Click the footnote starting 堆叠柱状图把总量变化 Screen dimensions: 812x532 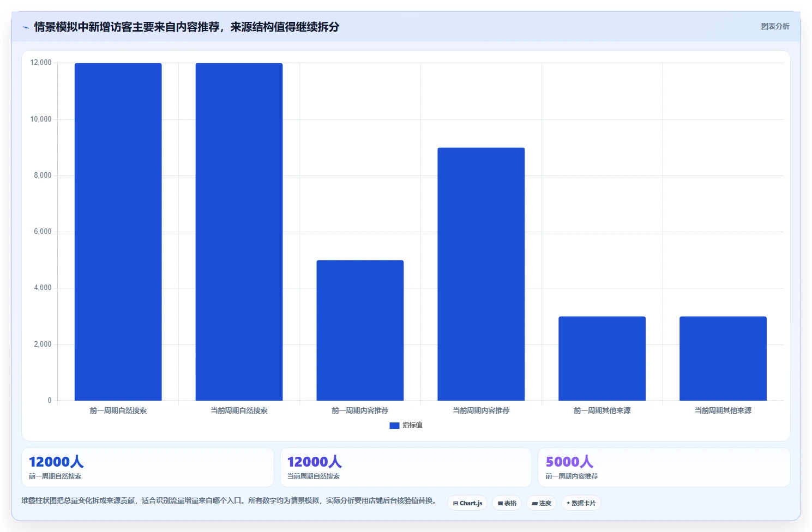point(228,500)
